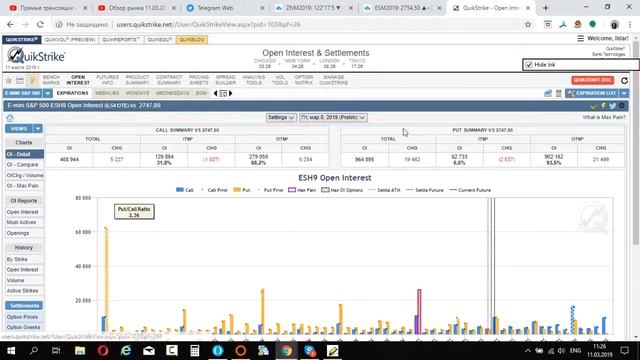
Task: Toggle the Call Prior legend item
Action: click(214, 190)
